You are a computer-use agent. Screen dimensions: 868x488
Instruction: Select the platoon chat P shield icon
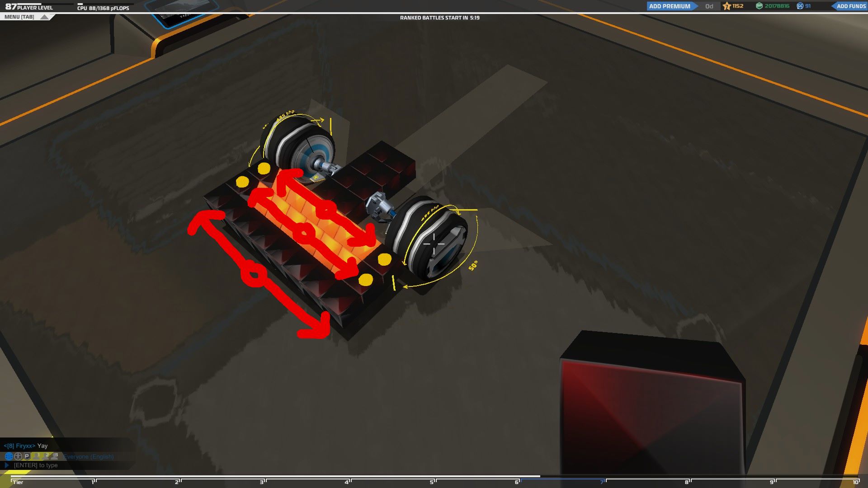27,456
